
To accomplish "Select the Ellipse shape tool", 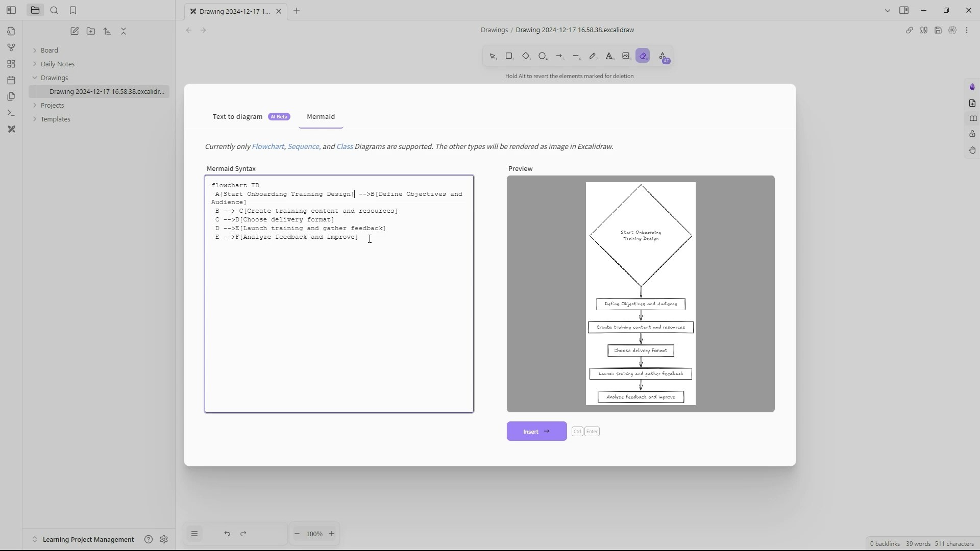I will coord(543,56).
